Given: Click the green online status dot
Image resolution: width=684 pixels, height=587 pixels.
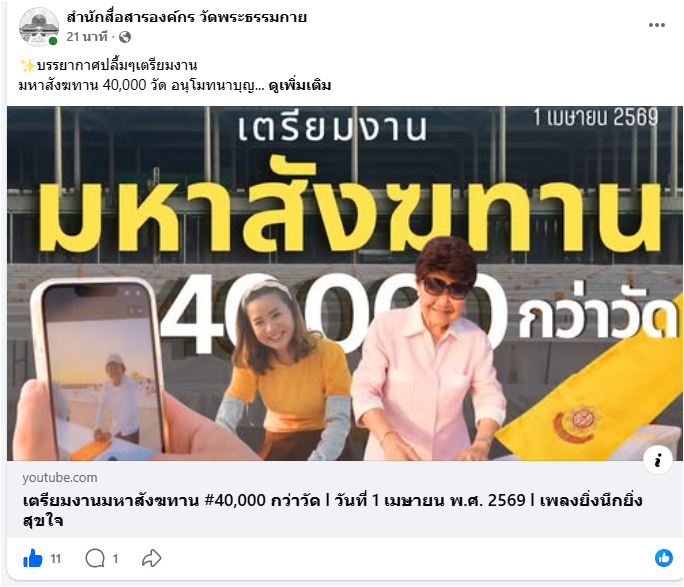Looking at the screenshot, I should tap(53, 41).
